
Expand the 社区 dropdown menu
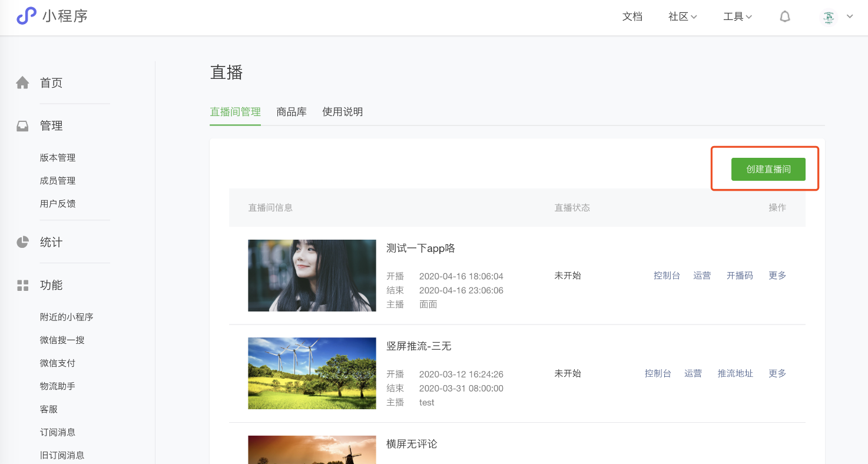click(683, 17)
